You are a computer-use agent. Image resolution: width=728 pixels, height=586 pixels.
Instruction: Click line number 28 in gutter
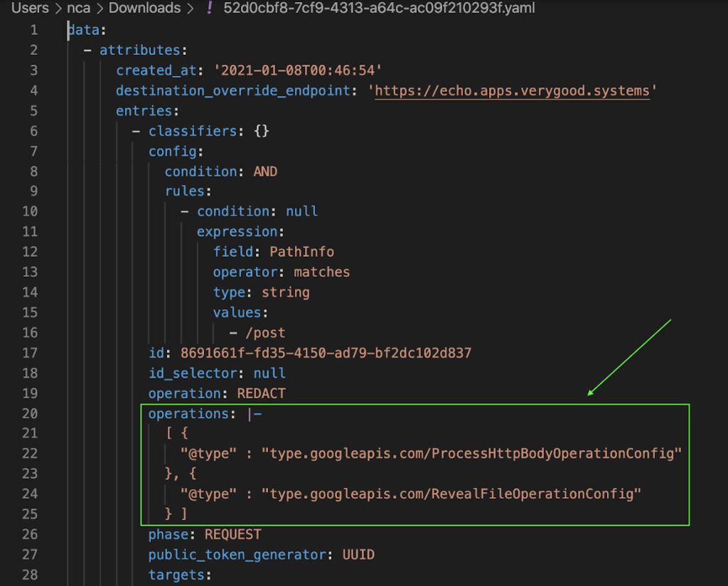coord(30,575)
